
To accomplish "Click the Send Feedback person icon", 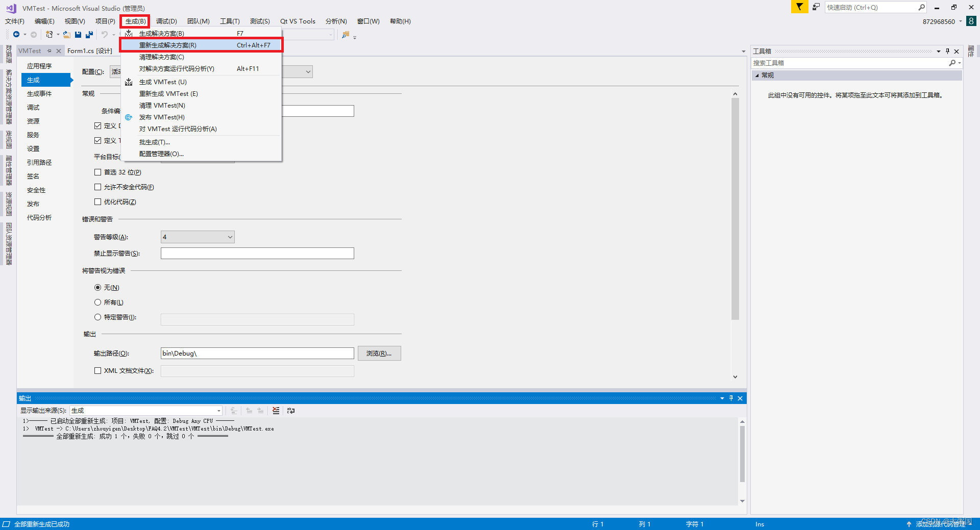I will [816, 7].
